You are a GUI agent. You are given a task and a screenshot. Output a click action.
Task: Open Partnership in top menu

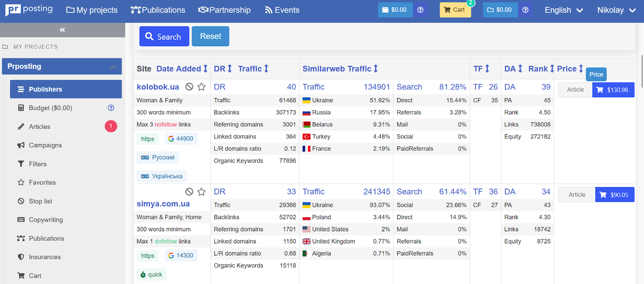click(225, 10)
